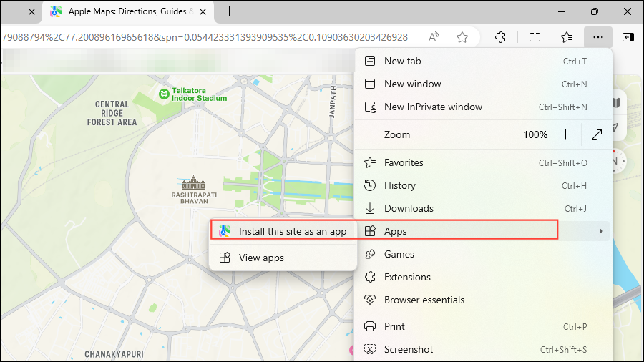Open a new tab with plus button
Screen dimensions: 644x362
coord(229,11)
